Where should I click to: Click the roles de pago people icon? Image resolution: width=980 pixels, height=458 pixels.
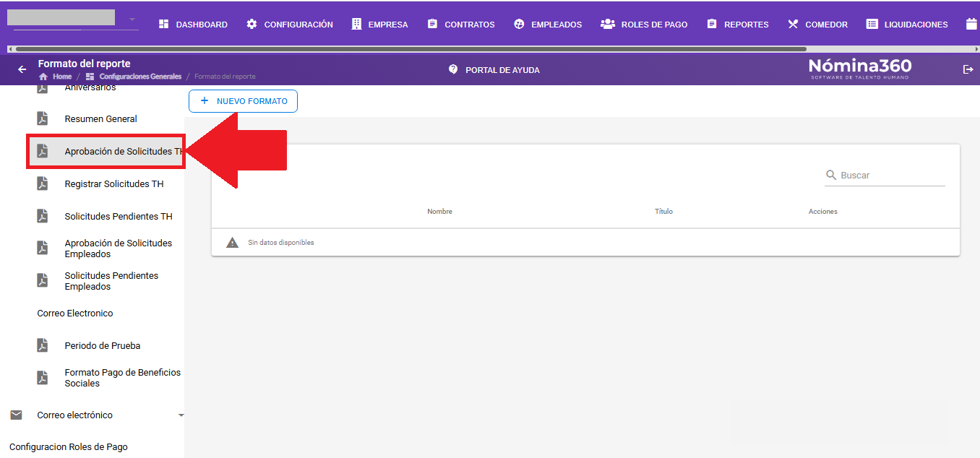[608, 25]
